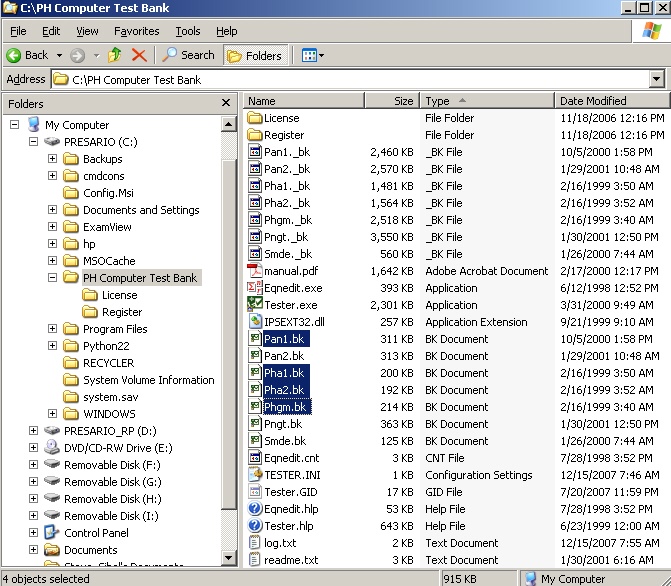Click the Phgm.bk file name
671x586 pixels.
[285, 407]
